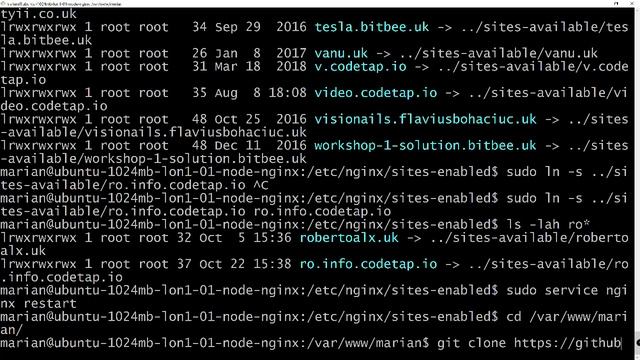Click the visionails.flaviusbohaciuc.uk entry
The image size is (640, 360).
425,119
